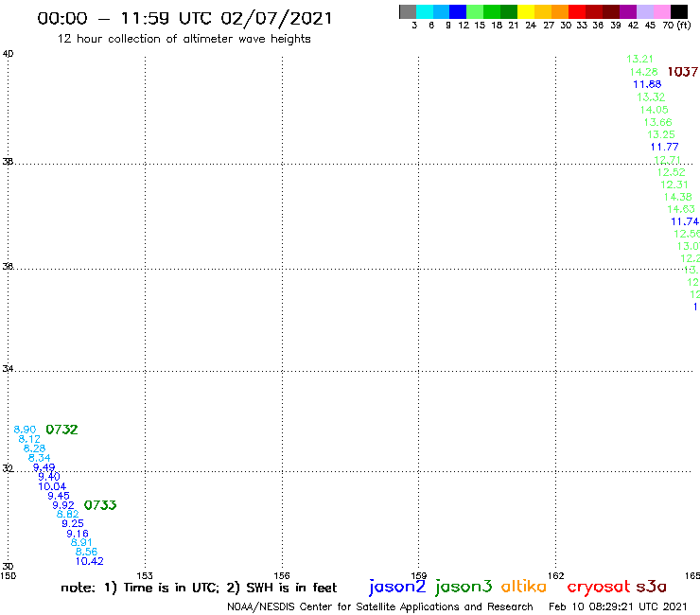Click the cyan swatch in the wave height scale

coord(425,11)
